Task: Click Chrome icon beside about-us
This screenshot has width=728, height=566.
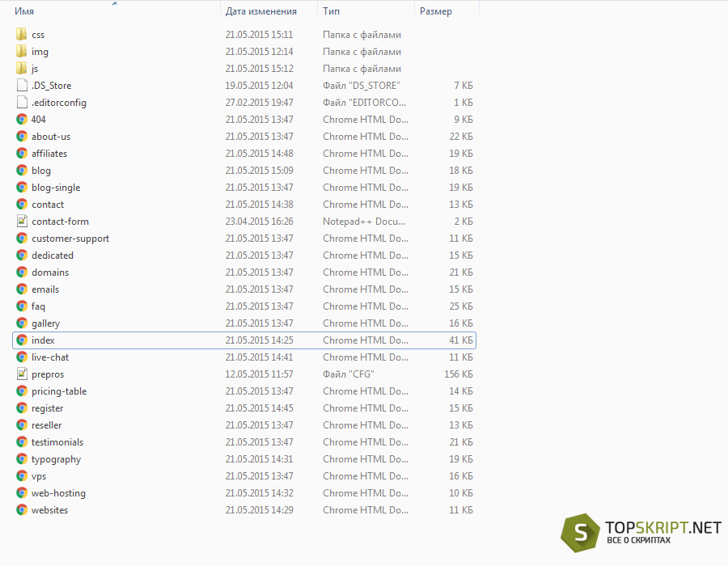Action: (x=22, y=137)
